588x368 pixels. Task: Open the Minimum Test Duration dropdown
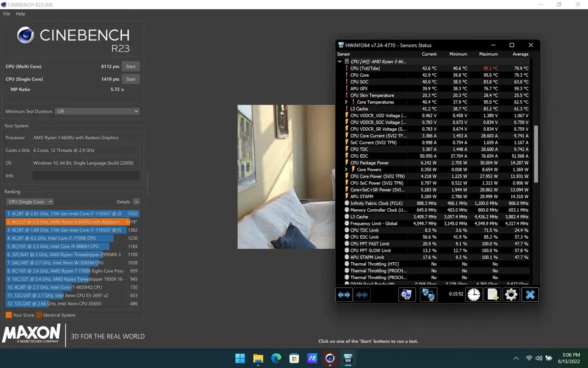pyautogui.click(x=97, y=111)
